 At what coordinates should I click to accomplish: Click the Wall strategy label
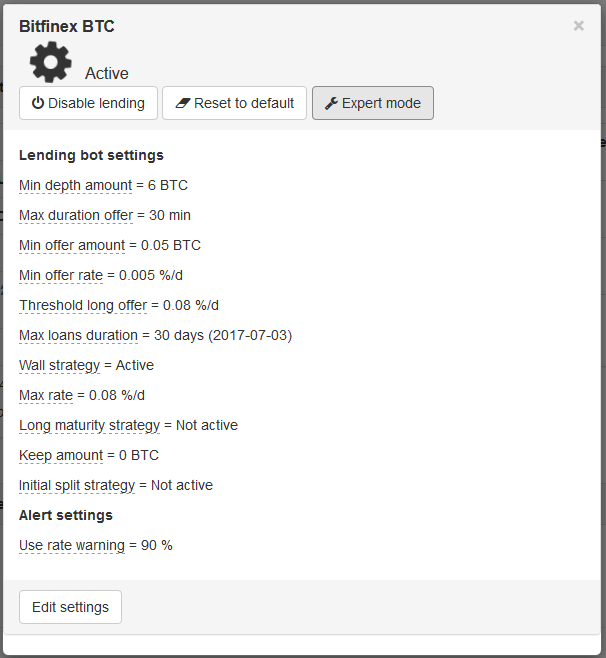click(59, 365)
